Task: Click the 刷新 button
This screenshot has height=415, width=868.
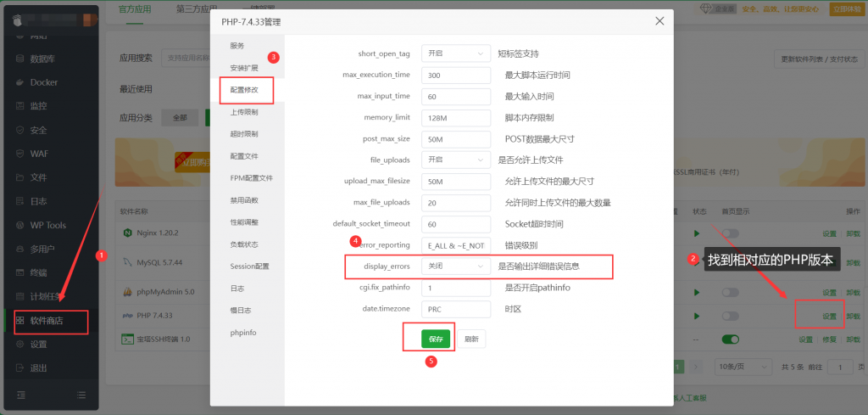Action: point(471,339)
